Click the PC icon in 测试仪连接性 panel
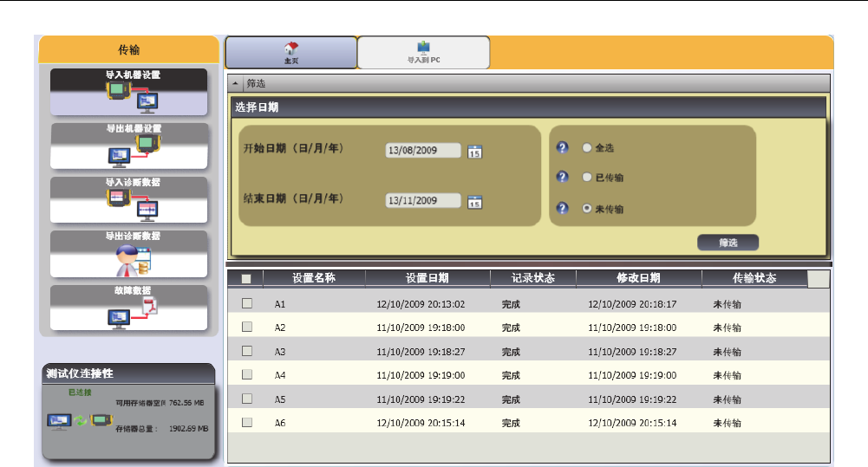The image size is (868, 467). click(x=59, y=422)
